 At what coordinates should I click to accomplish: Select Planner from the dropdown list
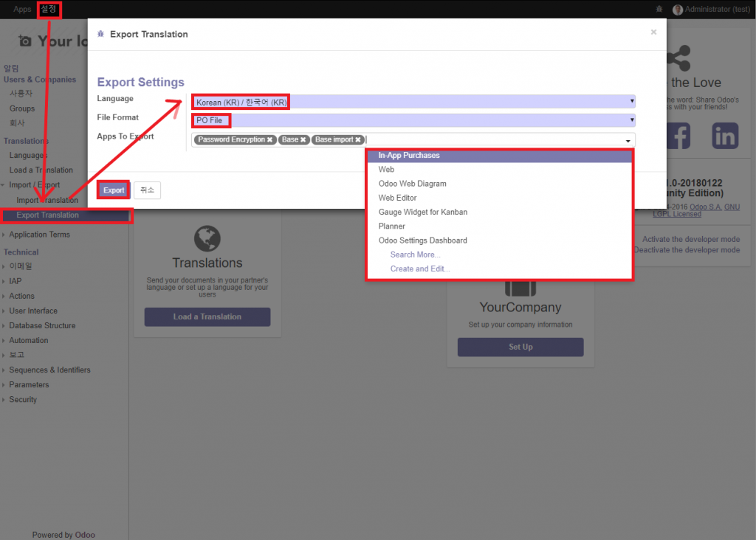click(x=499, y=226)
